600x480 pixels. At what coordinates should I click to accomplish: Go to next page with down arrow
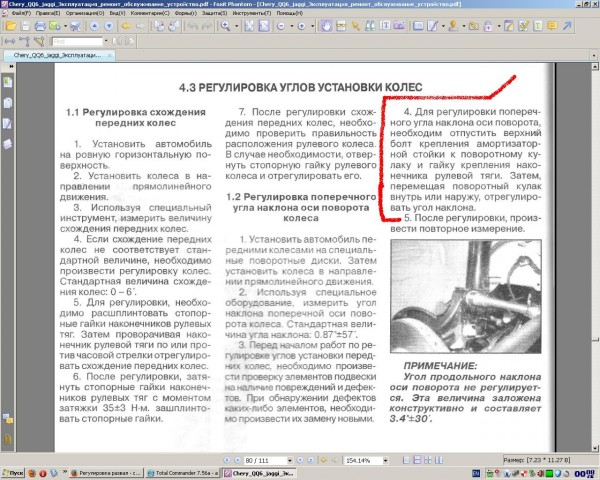(109, 26)
